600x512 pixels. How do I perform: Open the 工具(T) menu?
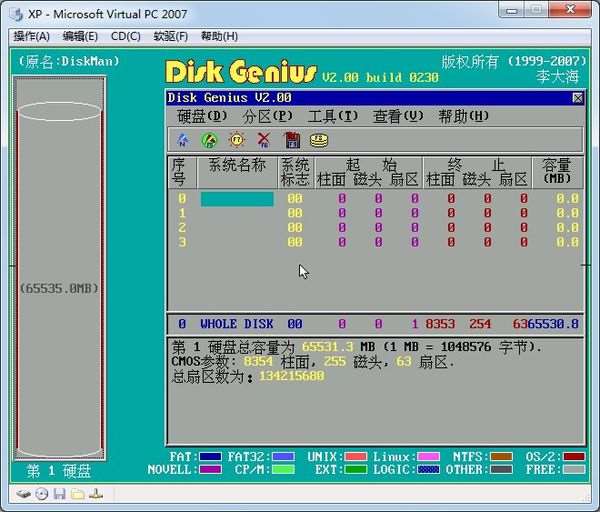click(x=333, y=116)
